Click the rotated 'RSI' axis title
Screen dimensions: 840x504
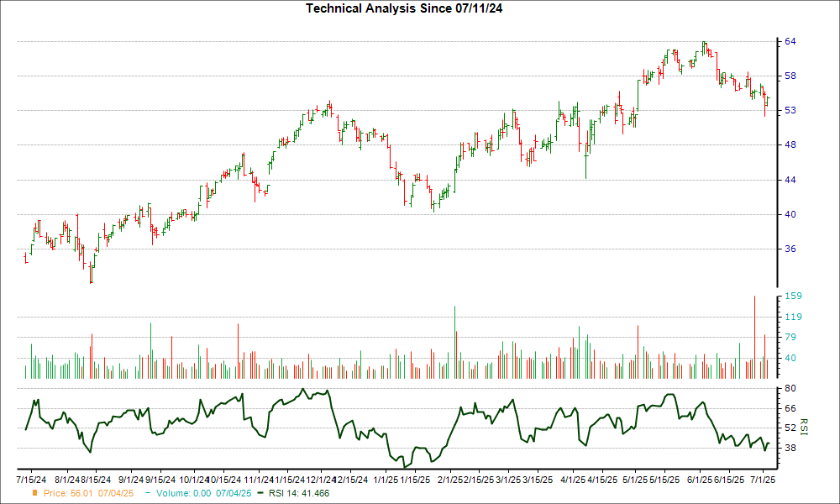[x=803, y=427]
